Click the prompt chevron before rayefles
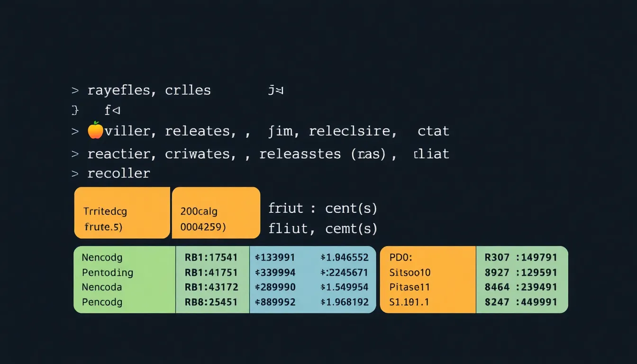This screenshot has height=364, width=637. click(75, 90)
